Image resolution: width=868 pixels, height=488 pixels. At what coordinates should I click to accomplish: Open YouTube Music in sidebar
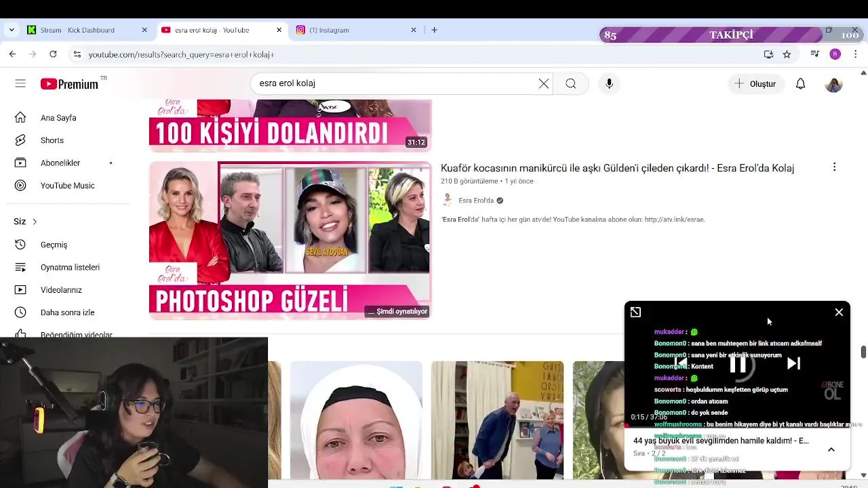(x=68, y=185)
